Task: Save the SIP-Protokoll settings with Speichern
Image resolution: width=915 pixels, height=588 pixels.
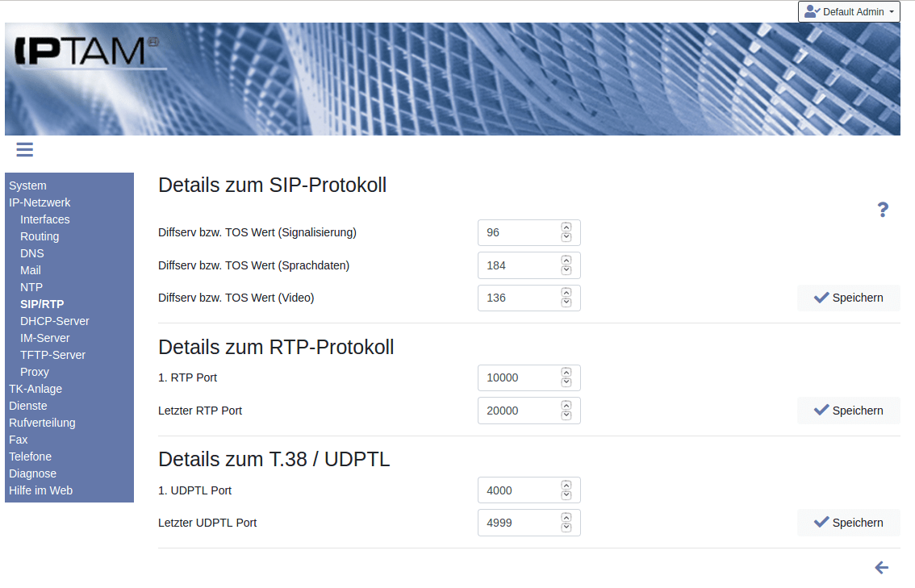Action: (x=848, y=298)
